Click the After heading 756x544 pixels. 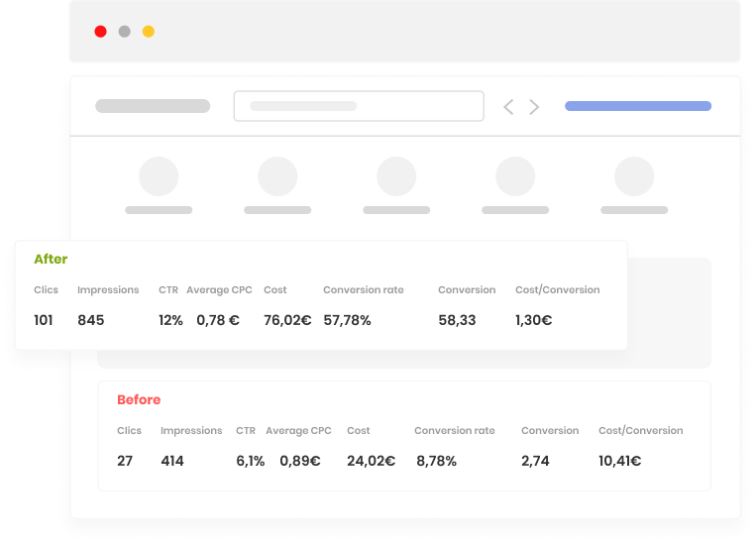coord(51,259)
